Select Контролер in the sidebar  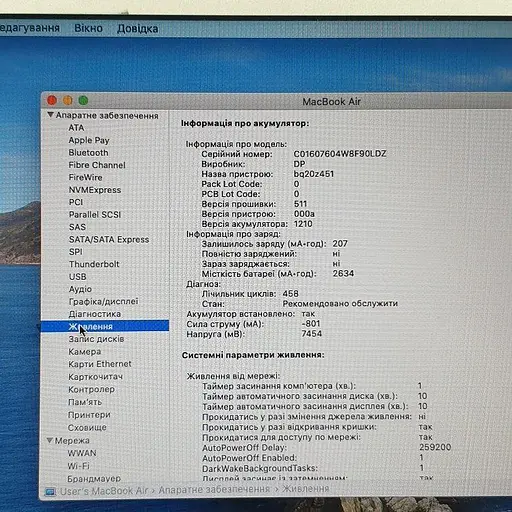coord(91,389)
